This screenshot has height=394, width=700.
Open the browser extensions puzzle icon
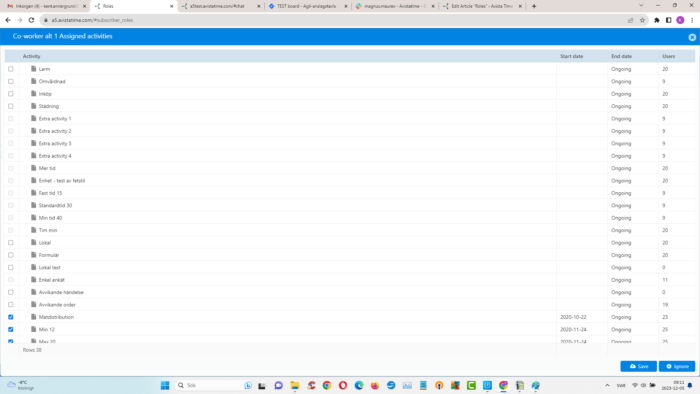click(657, 20)
